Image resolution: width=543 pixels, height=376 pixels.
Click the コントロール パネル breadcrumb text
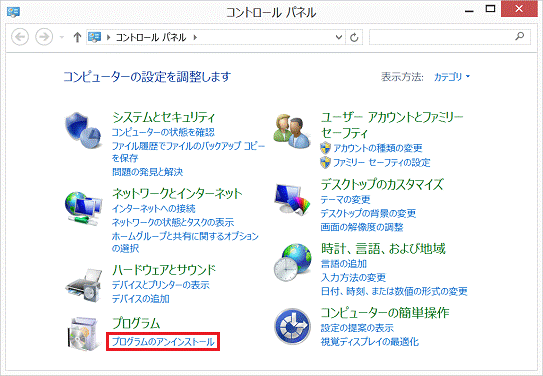click(x=151, y=37)
